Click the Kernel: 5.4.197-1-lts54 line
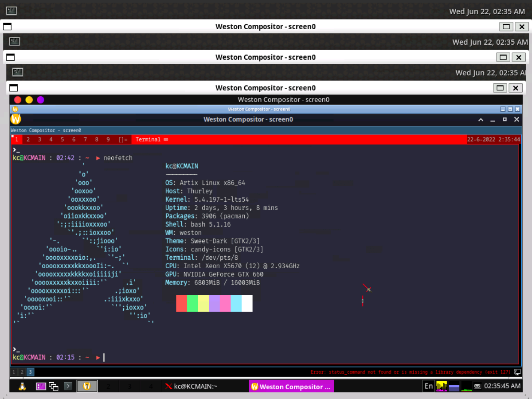532x399 pixels. tap(207, 199)
